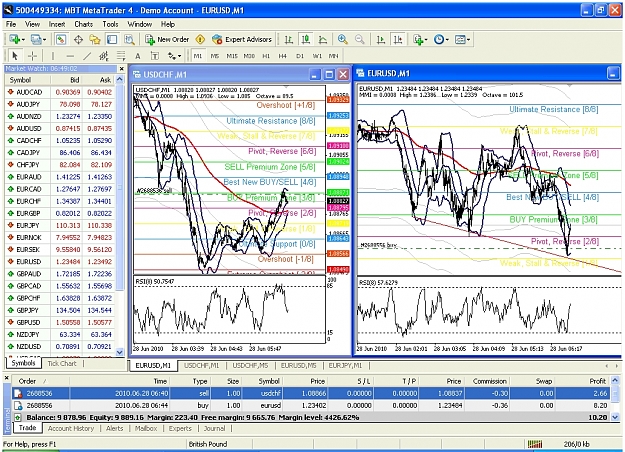Open the Tools menu
Viewport: 625px width, 452px height.
[110, 24]
